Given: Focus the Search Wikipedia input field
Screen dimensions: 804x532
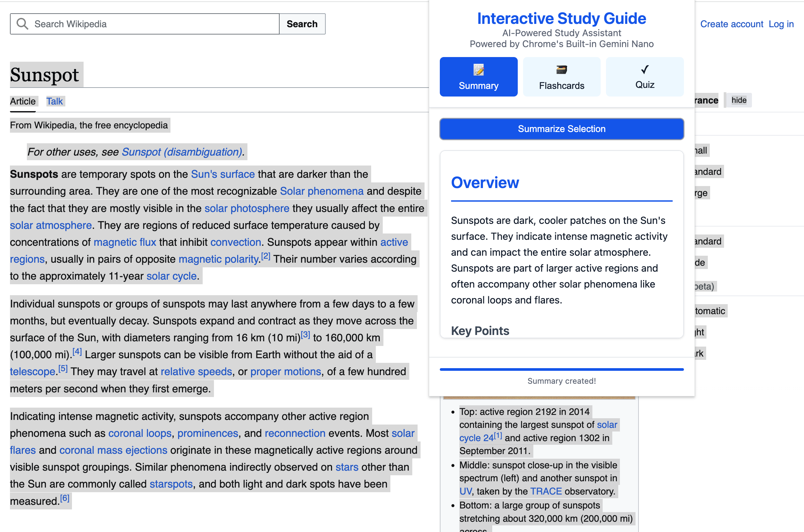Looking at the screenshot, I should [x=153, y=24].
